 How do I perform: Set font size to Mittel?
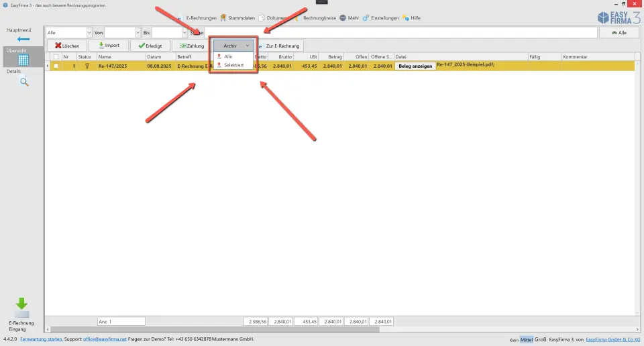coord(526,339)
